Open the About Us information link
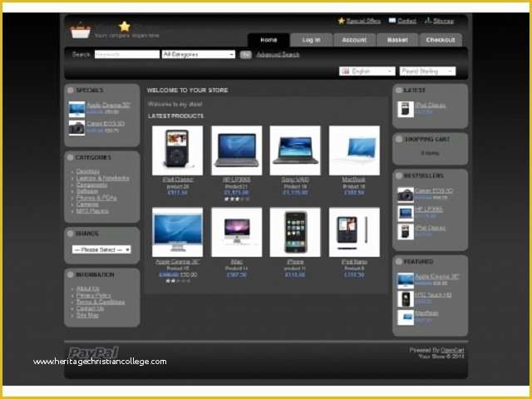The image size is (532, 399). (x=87, y=288)
